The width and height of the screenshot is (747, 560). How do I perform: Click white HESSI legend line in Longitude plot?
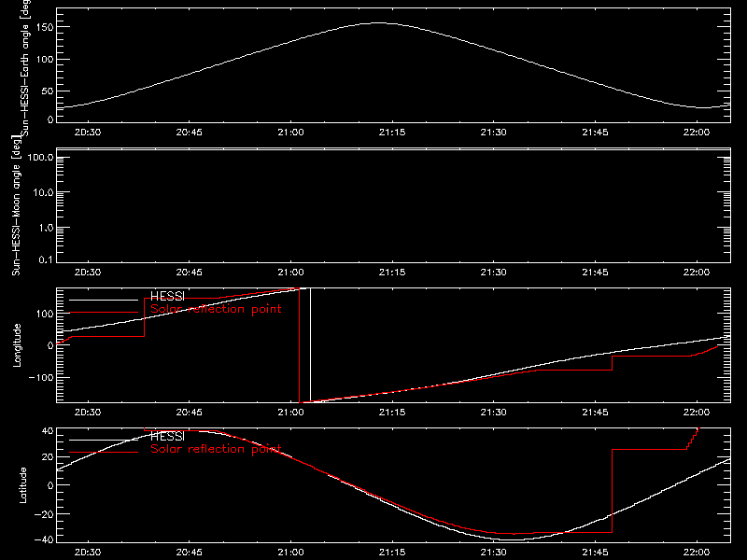click(x=104, y=300)
